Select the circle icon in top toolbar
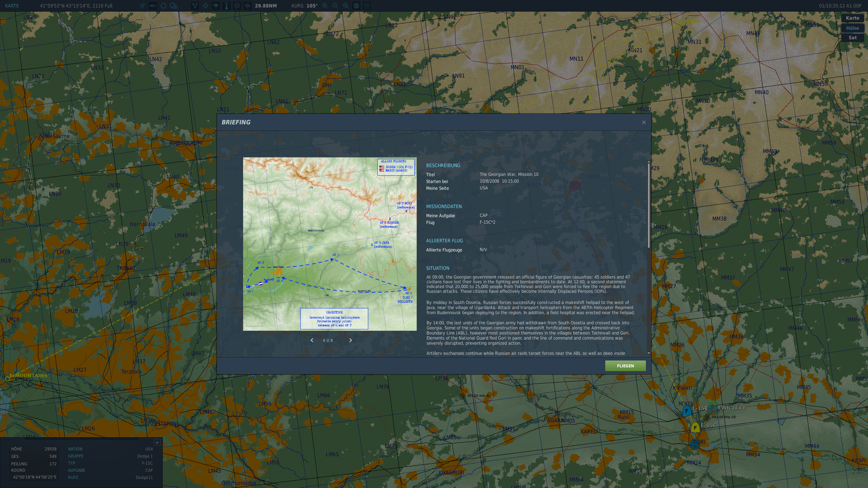The image size is (868, 488). [163, 6]
